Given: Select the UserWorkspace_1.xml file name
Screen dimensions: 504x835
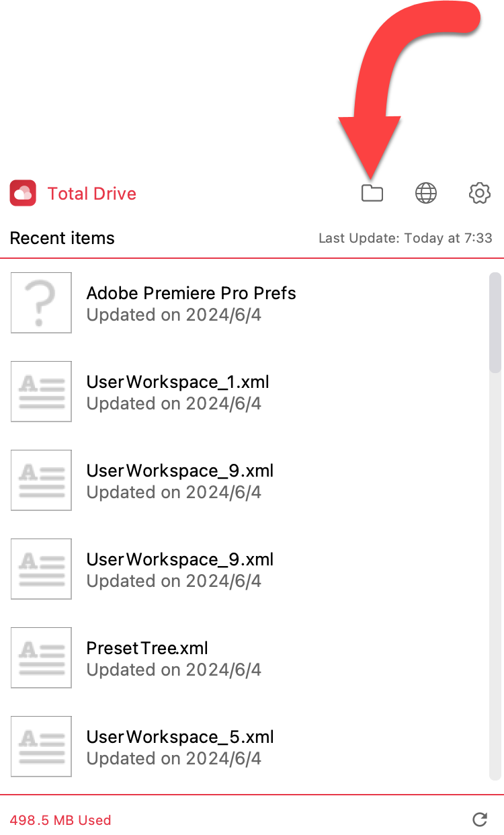Looking at the screenshot, I should (178, 382).
